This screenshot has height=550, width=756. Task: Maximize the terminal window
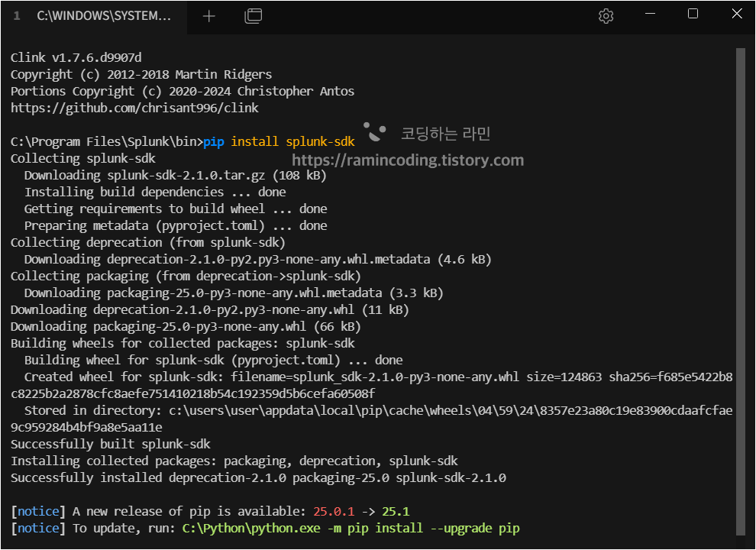(x=693, y=14)
